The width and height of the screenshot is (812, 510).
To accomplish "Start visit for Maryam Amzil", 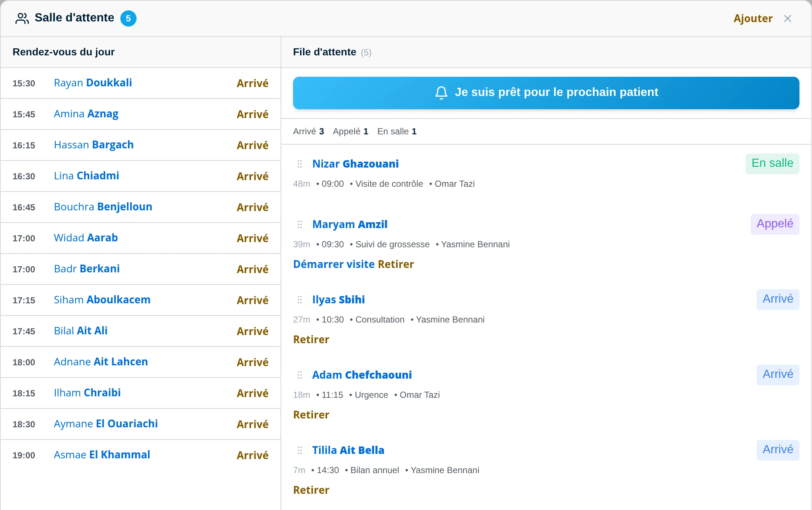I will (x=334, y=264).
